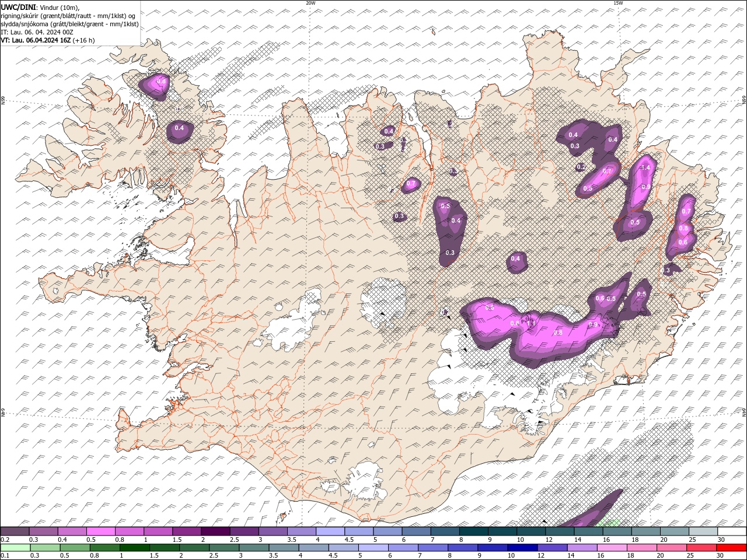Pick the bright red 30 swatch in the lower scale

[x=731, y=548]
